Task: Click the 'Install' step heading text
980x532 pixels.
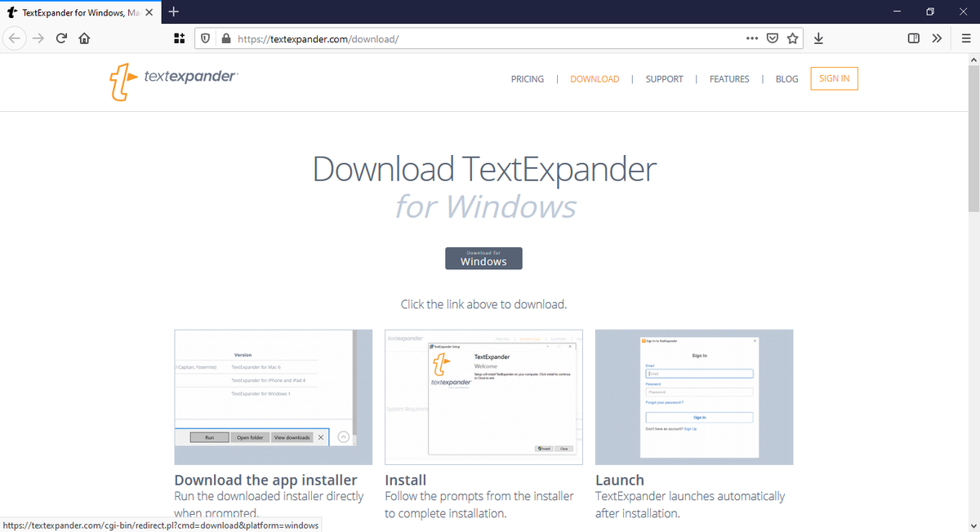Action: point(406,480)
